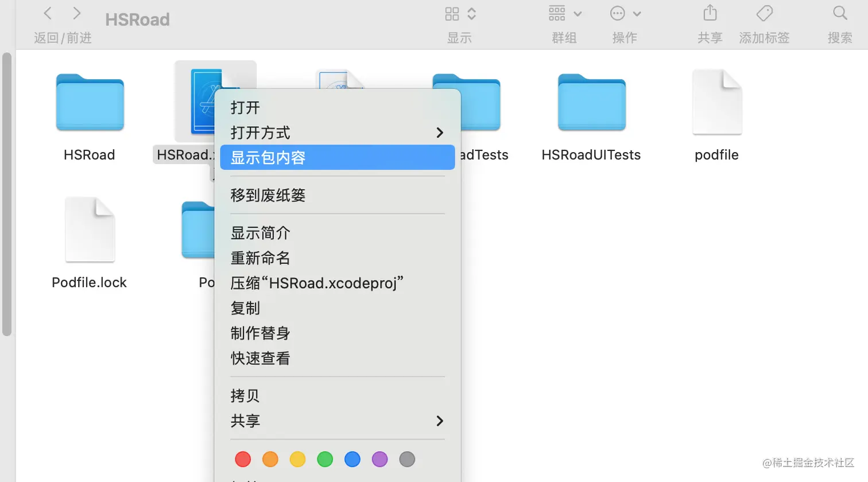Click the Podfile.lock name label
The image size is (868, 482).
[x=90, y=282]
